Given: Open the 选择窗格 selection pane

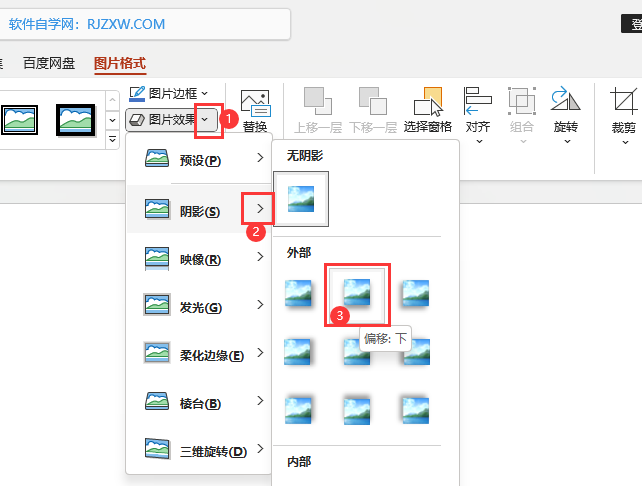Looking at the screenshot, I should [x=427, y=101].
